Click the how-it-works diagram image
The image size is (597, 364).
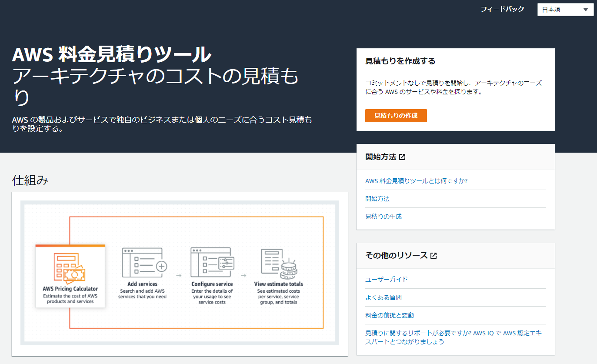(180, 273)
